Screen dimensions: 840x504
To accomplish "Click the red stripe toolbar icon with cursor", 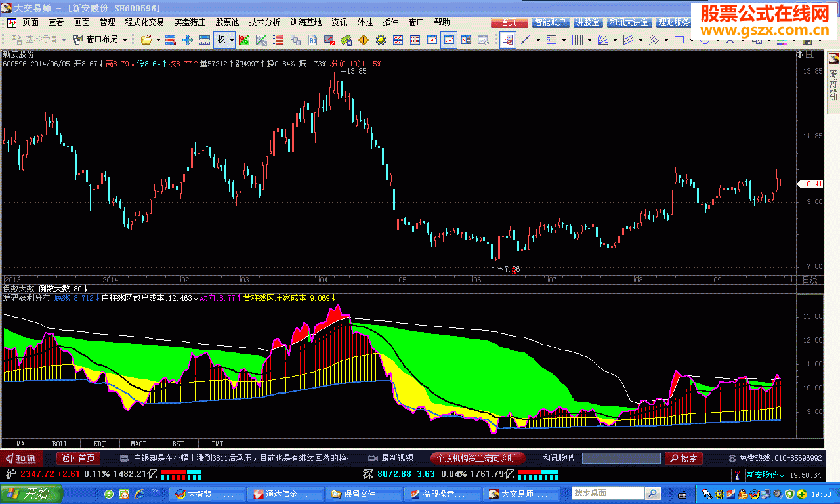I will coord(171,39).
